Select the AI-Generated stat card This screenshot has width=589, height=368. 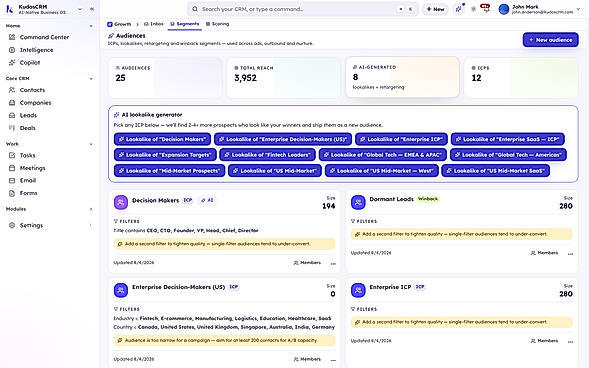point(402,77)
